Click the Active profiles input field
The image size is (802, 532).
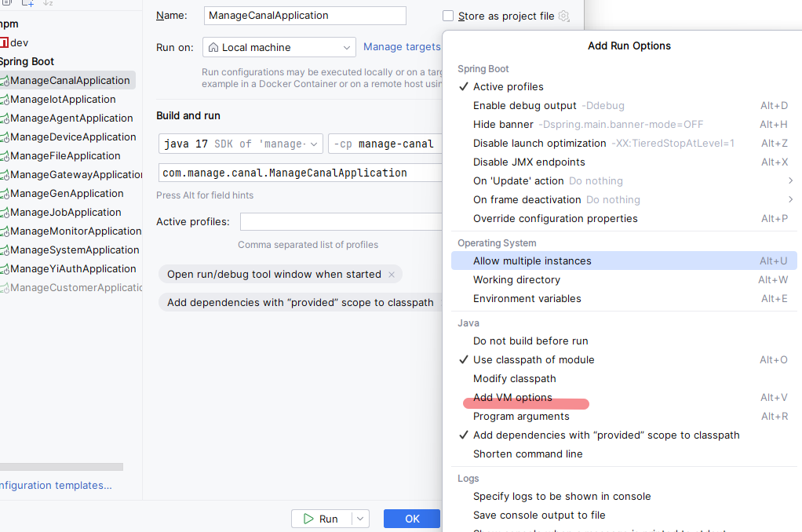tap(341, 221)
